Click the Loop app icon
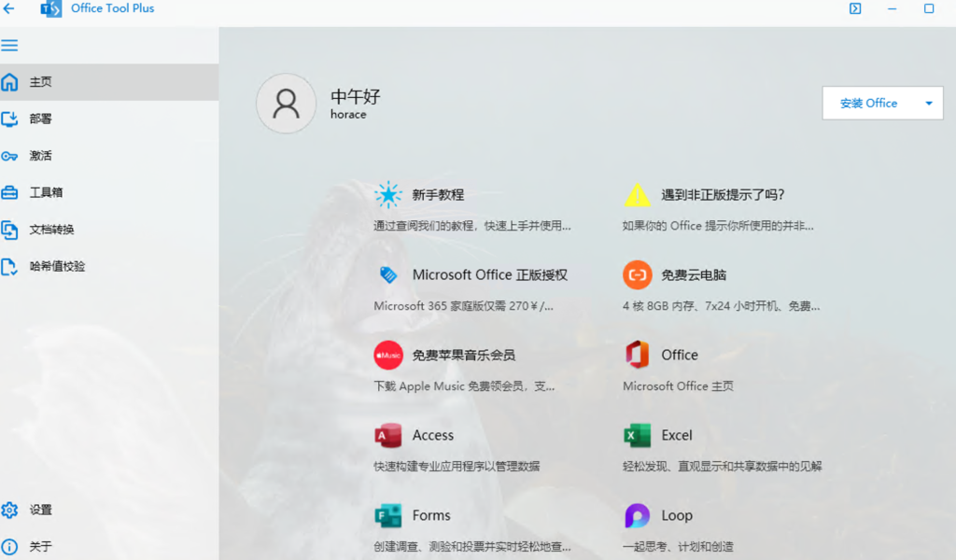956x560 pixels. click(x=637, y=516)
